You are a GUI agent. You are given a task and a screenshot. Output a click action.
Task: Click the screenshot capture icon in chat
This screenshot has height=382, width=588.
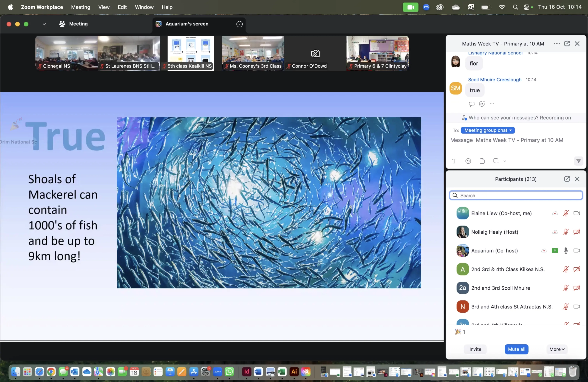click(x=496, y=161)
